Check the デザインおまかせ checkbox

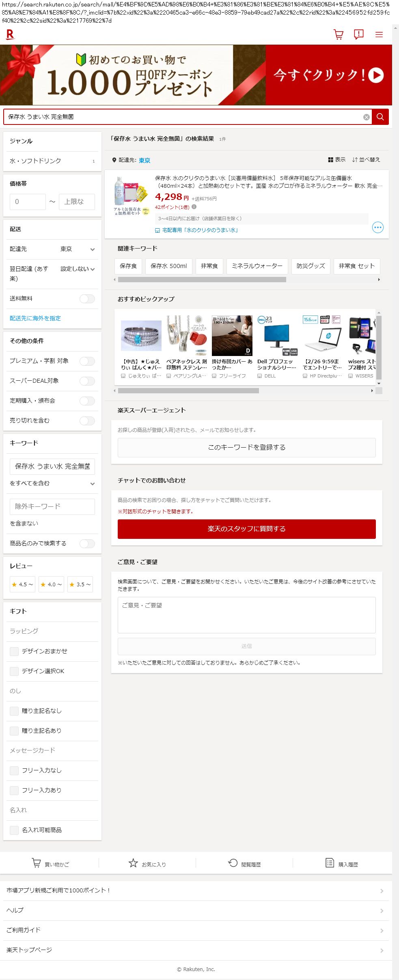(14, 651)
